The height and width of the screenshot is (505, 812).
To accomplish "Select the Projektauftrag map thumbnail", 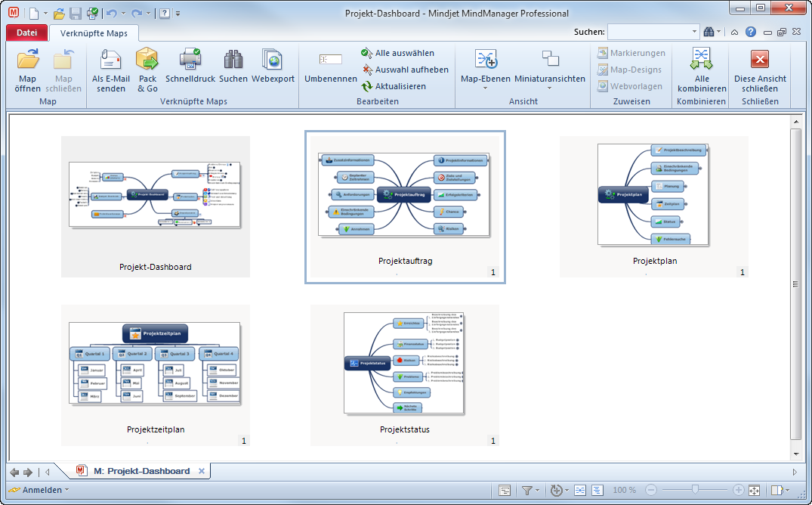I will [405, 207].
